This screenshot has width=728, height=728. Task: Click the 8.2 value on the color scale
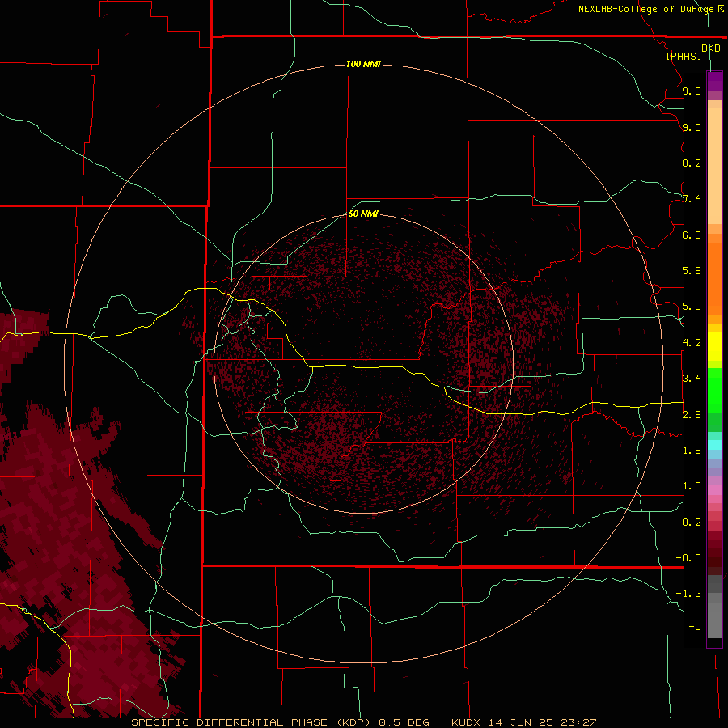(692, 163)
